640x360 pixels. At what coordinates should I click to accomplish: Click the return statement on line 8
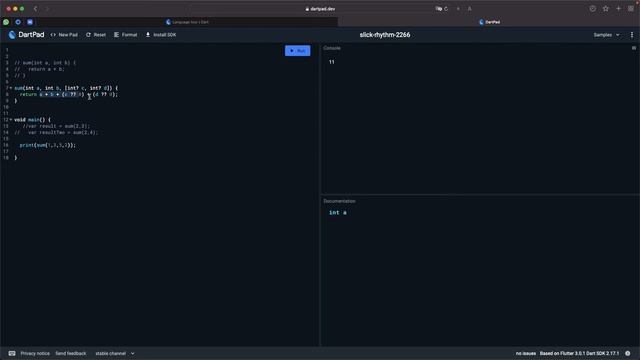pos(69,94)
